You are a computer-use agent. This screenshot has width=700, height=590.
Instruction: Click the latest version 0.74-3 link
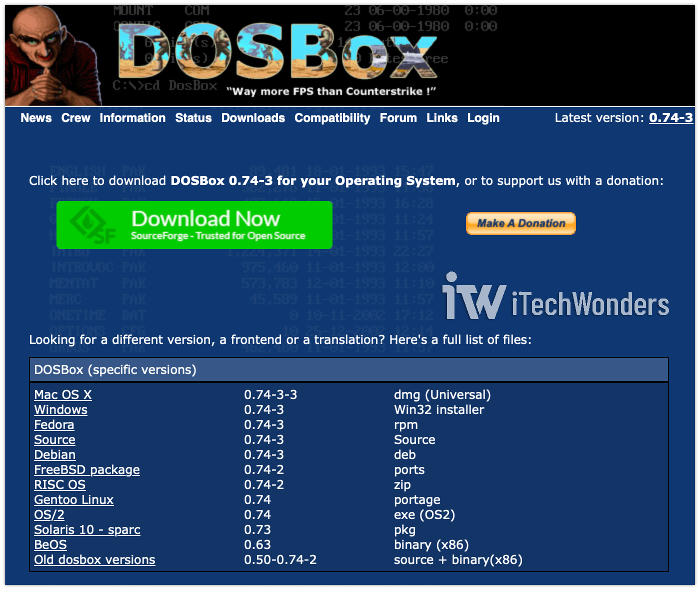click(671, 118)
